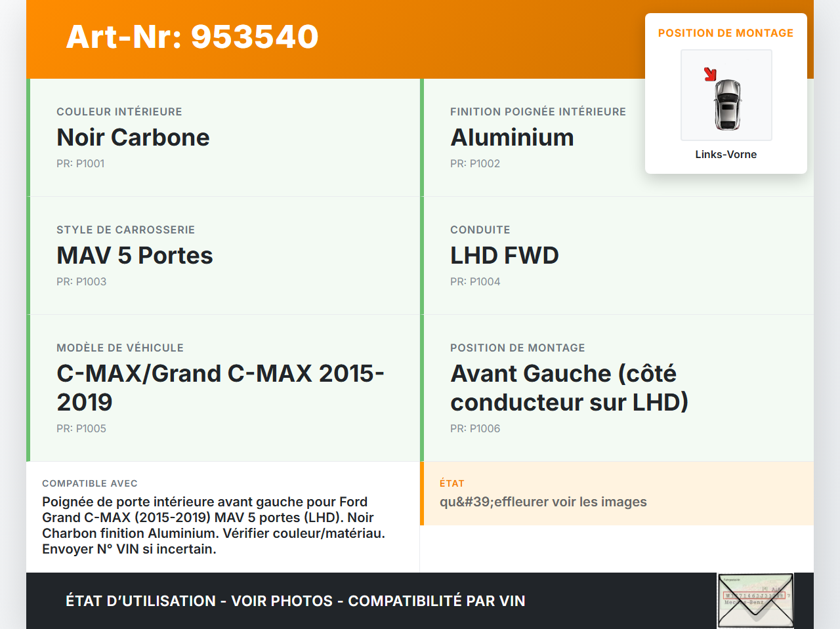Click the LHD FWD drive value

[504, 255]
